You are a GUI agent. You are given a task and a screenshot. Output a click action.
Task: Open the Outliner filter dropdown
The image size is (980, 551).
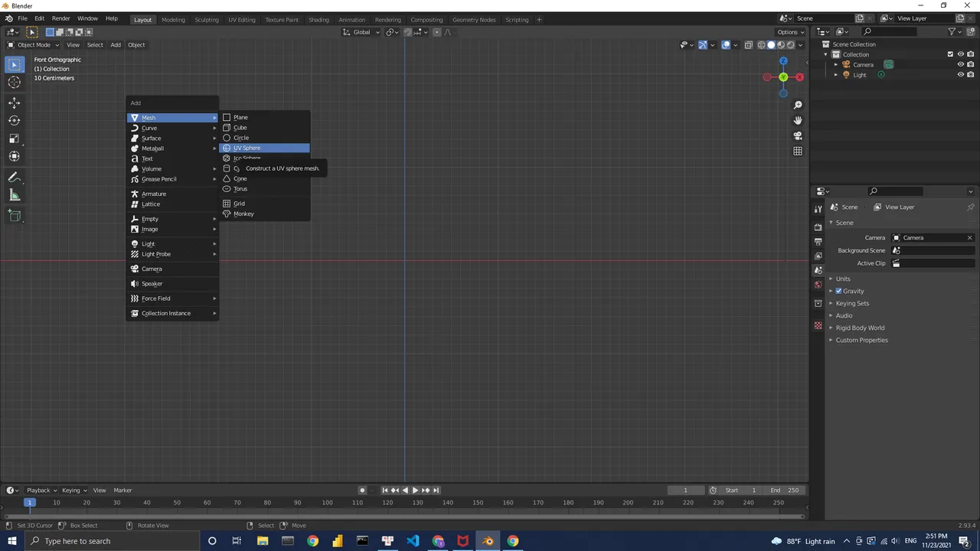pos(955,31)
